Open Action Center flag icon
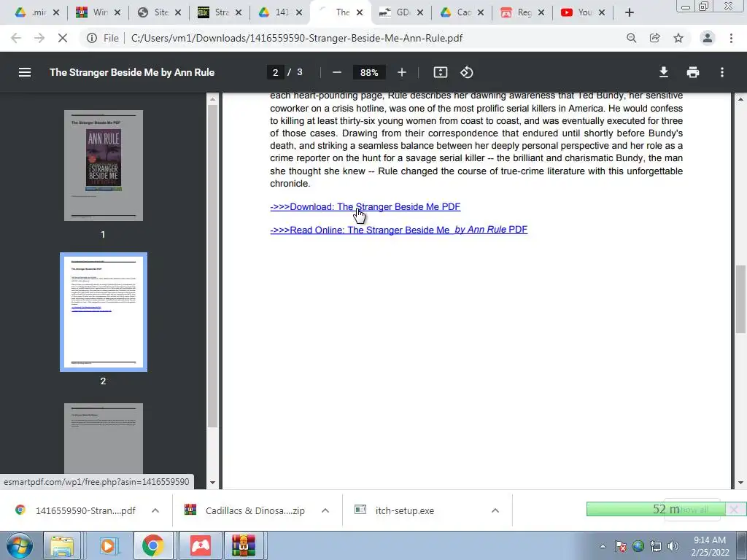Viewport: 747px width, 560px height. tap(621, 546)
